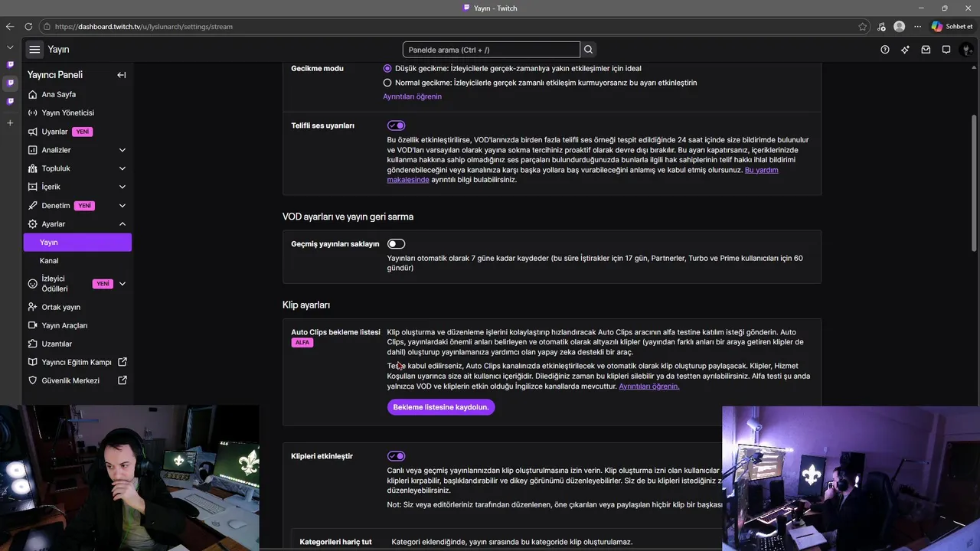Expand İzleyici Ödülleri chevron
The image size is (980, 551).
click(122, 283)
